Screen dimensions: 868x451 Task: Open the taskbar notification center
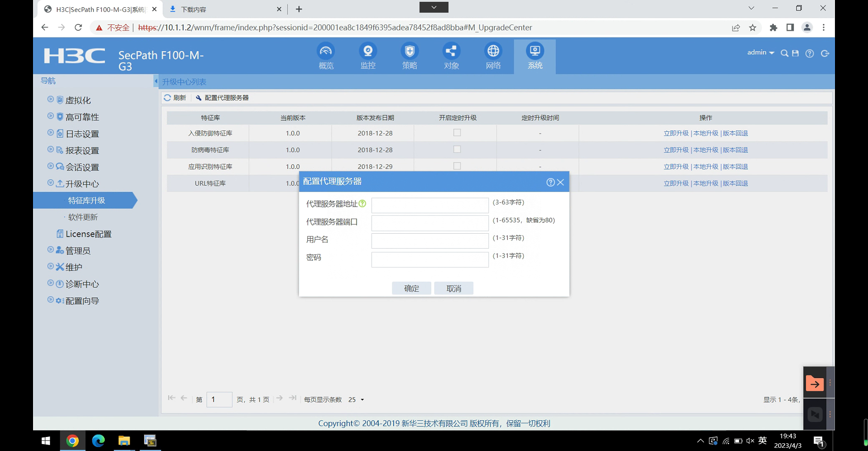pos(819,441)
